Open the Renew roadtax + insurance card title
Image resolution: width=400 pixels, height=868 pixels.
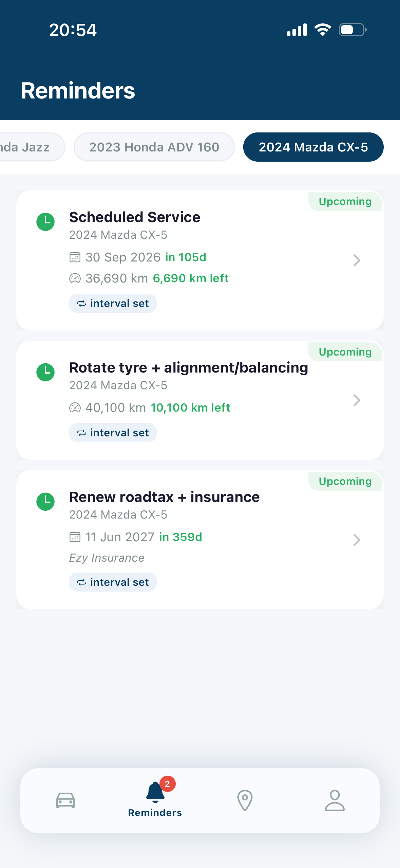pos(165,497)
